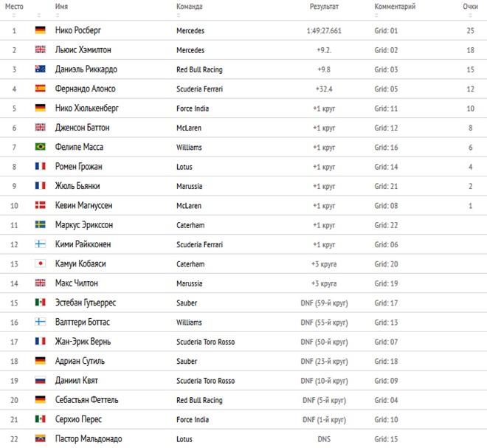487x448 pixels.
Task: Click the Swedish flag next to Маркус Эрикссон
Action: (40, 224)
